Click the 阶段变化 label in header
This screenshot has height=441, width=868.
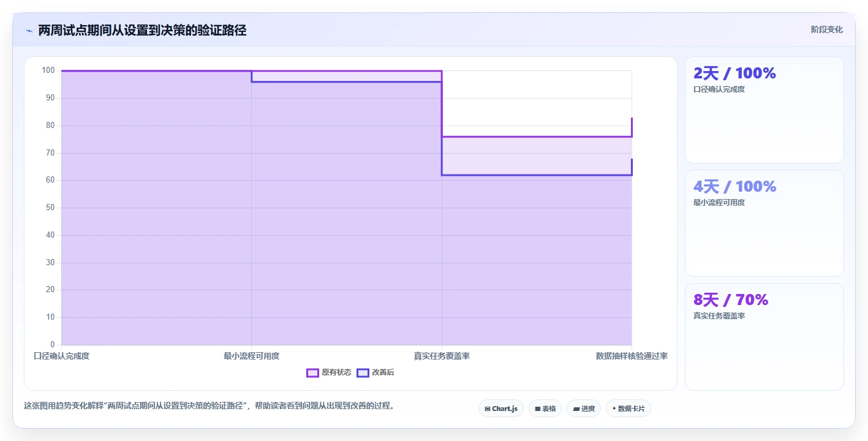click(827, 29)
